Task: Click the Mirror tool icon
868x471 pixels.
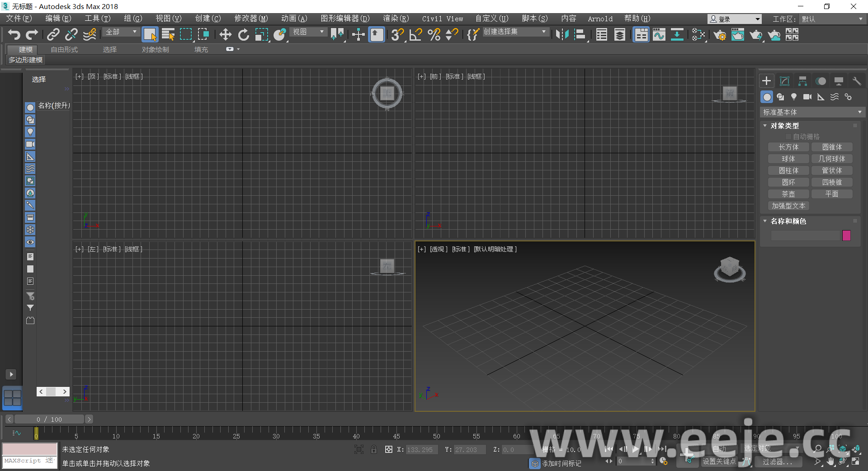Action: coord(562,35)
